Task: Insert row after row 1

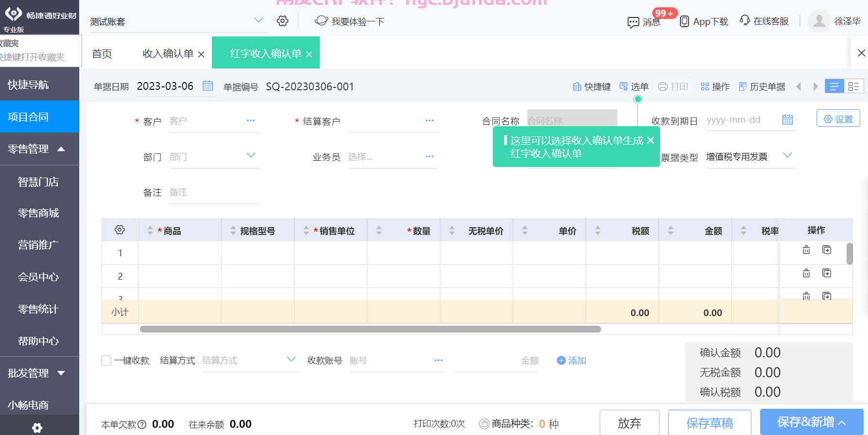Action: click(x=827, y=250)
